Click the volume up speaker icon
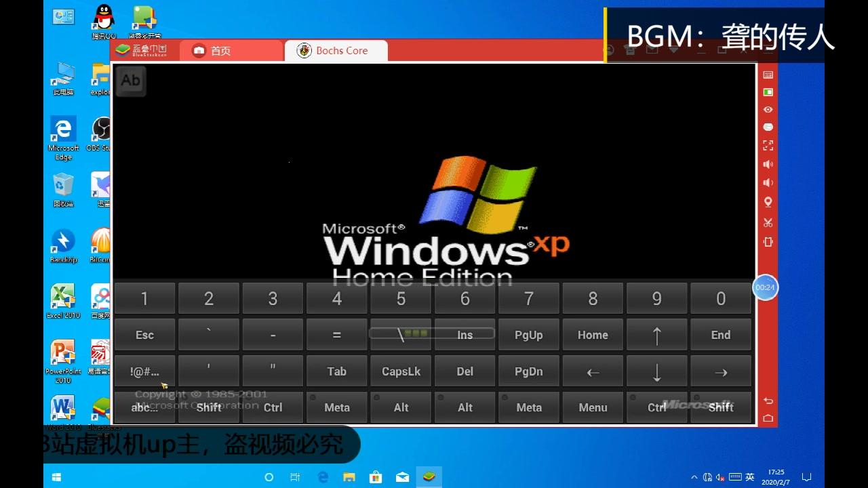The image size is (868, 488). [x=768, y=164]
